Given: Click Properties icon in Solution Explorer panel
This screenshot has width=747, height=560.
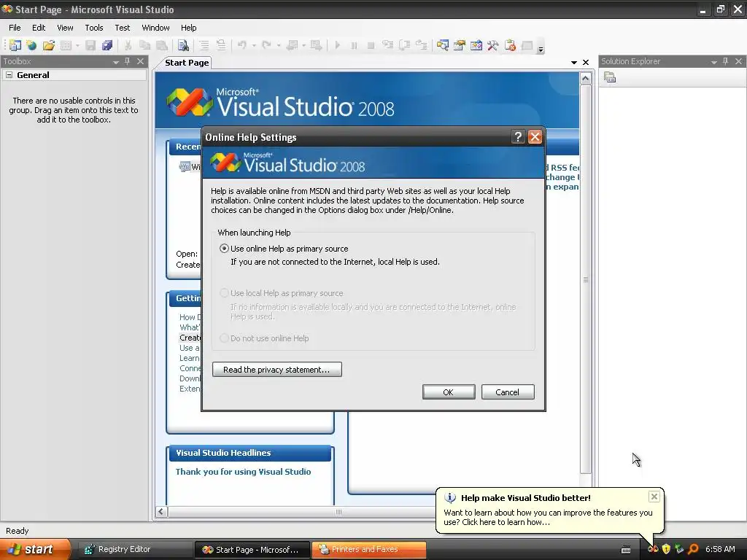Looking at the screenshot, I should [x=610, y=77].
